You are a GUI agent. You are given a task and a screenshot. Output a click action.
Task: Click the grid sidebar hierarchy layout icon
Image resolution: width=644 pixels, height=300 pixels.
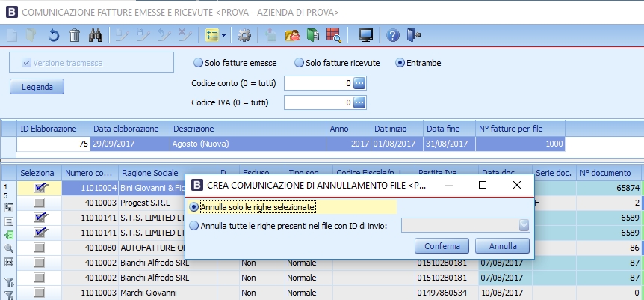click(x=9, y=208)
